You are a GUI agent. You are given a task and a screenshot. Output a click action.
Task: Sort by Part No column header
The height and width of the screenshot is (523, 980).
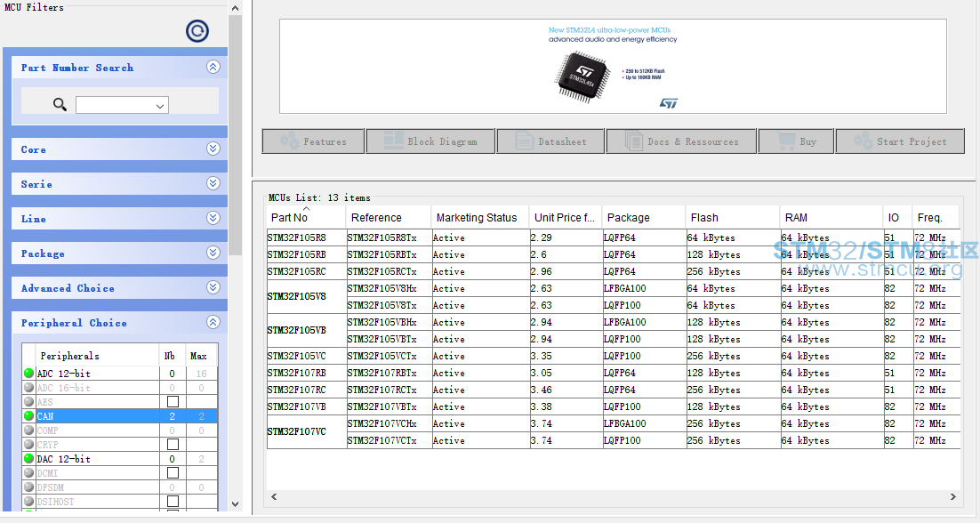(x=306, y=217)
